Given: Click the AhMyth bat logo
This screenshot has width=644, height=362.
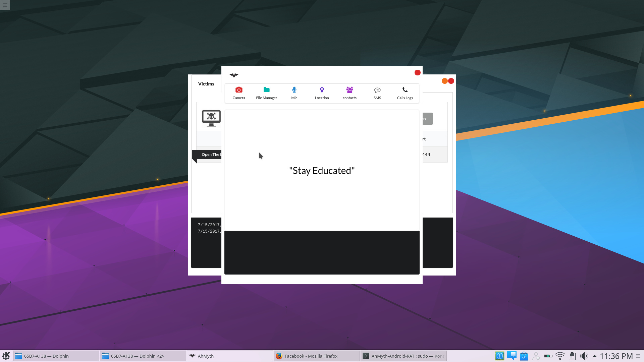Looking at the screenshot, I should pos(234,75).
